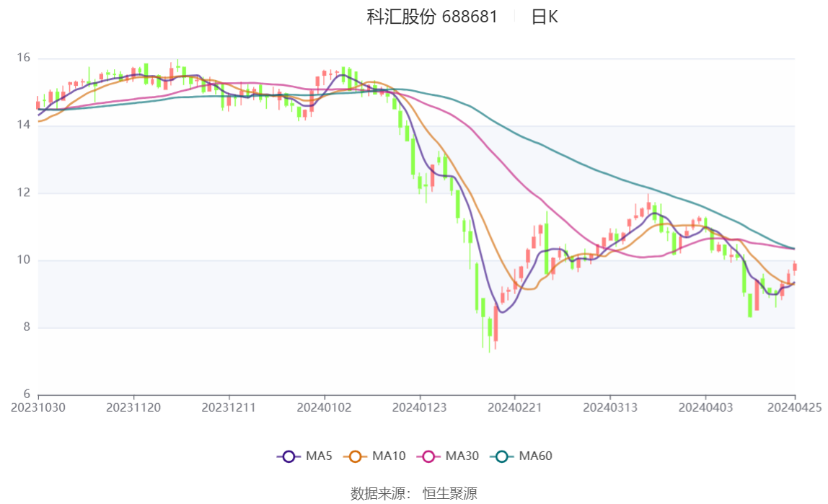Select the 日K period label
Screen dimensions: 828x504
click(x=545, y=17)
